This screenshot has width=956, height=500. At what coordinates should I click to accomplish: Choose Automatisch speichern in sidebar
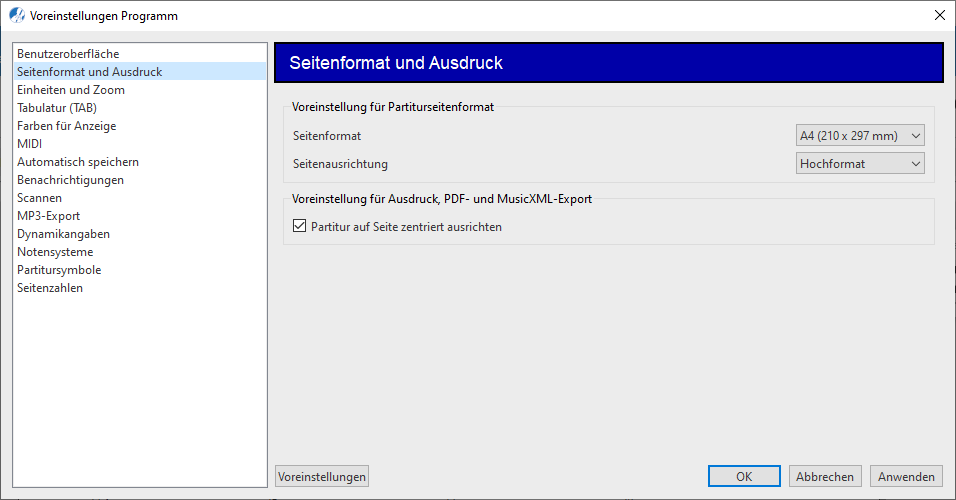[78, 162]
